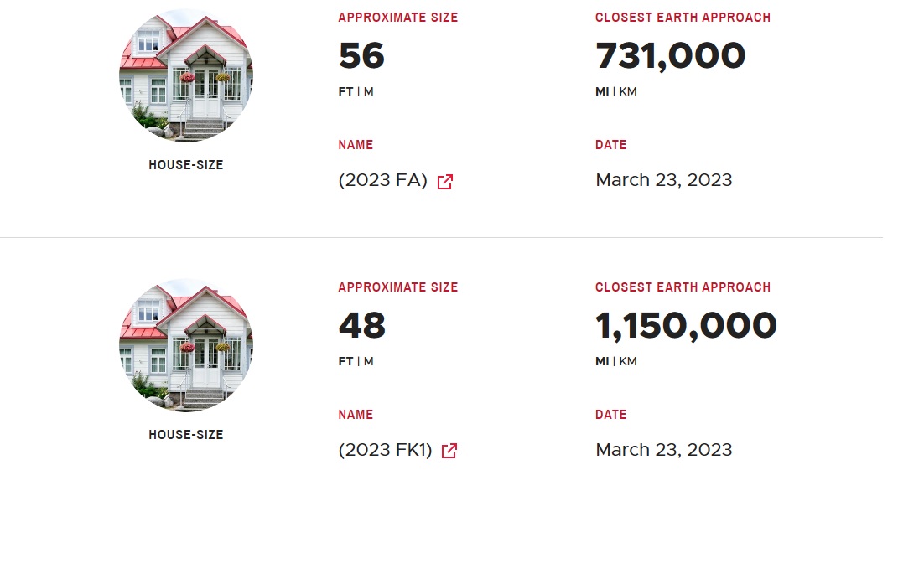This screenshot has width=924, height=584.
Task: Click the March 23, 2023 date for 2023 FK1
Action: 663,450
